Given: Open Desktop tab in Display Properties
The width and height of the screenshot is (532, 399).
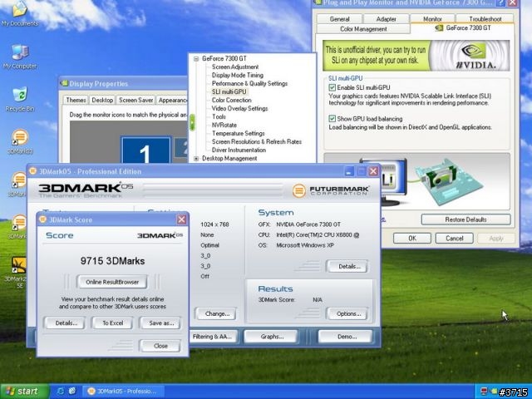Looking at the screenshot, I should click(102, 100).
